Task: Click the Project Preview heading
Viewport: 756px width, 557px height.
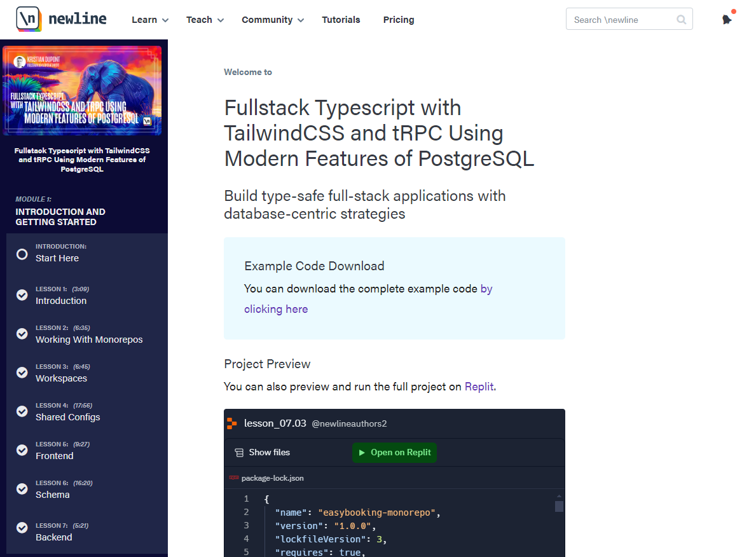Action: point(267,364)
